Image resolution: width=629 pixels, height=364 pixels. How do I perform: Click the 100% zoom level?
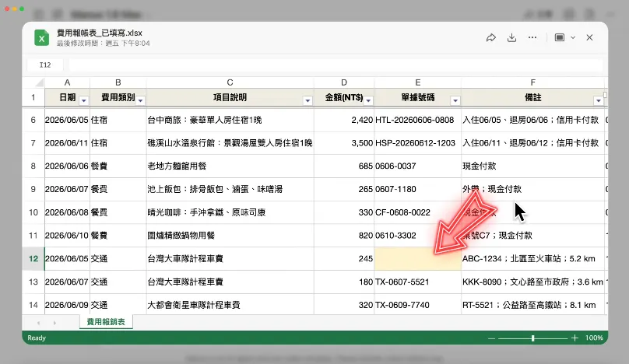594,338
